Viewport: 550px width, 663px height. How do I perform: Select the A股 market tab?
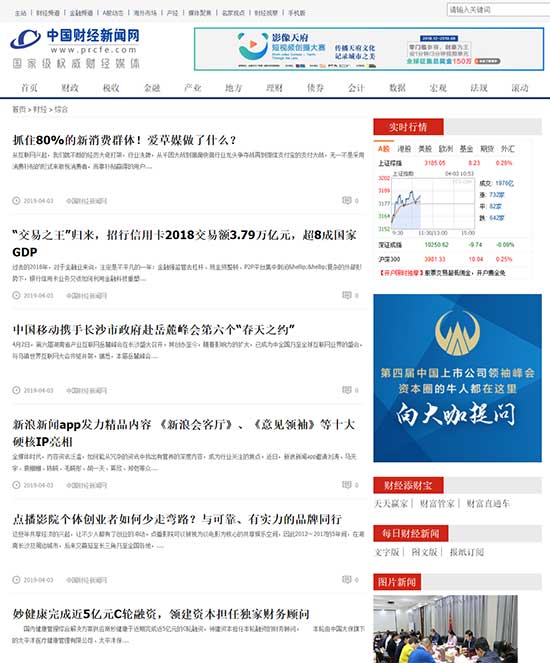(384, 148)
